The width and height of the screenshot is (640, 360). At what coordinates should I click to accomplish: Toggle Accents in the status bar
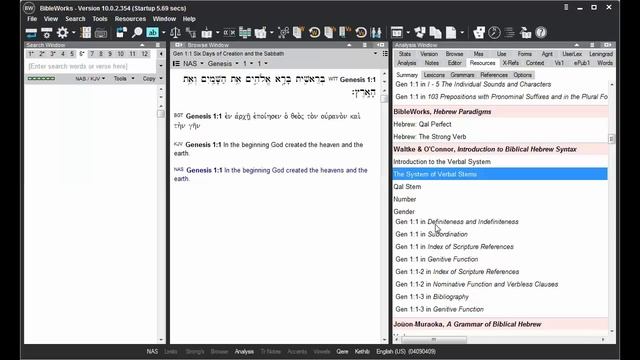pyautogui.click(x=297, y=351)
